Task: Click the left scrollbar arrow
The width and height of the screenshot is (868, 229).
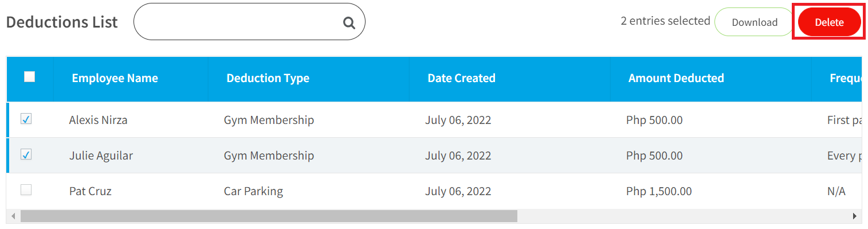Action: click(x=13, y=216)
